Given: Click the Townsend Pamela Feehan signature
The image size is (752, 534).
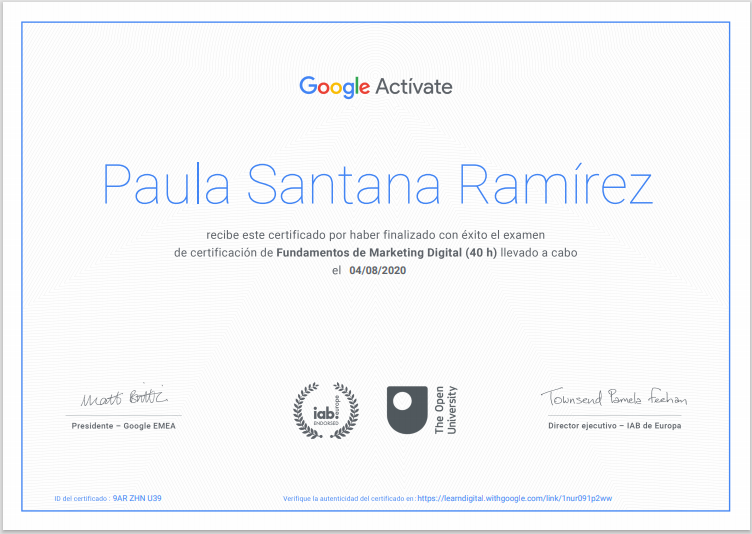Looking at the screenshot, I should click(x=614, y=397).
